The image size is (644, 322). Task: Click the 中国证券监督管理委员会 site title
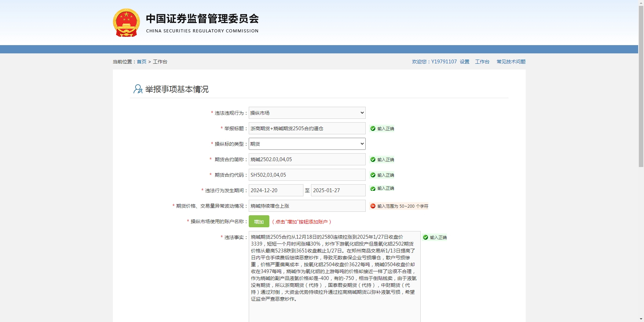[202, 19]
